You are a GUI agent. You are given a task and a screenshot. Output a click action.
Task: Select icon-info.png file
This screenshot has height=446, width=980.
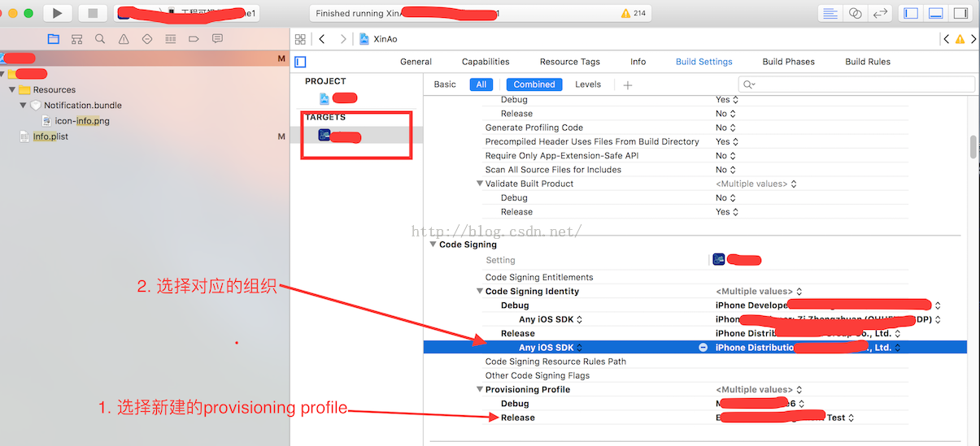76,121
